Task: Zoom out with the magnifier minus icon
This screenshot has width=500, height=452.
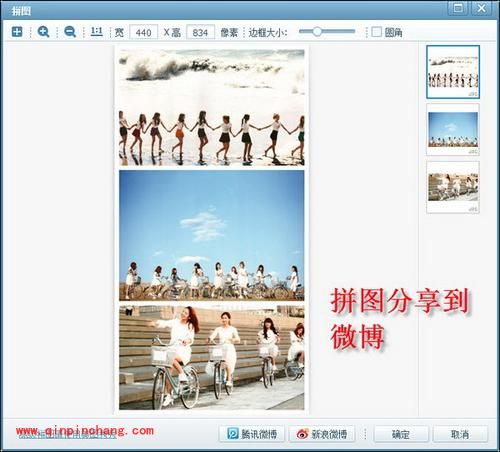Action: coord(70,32)
